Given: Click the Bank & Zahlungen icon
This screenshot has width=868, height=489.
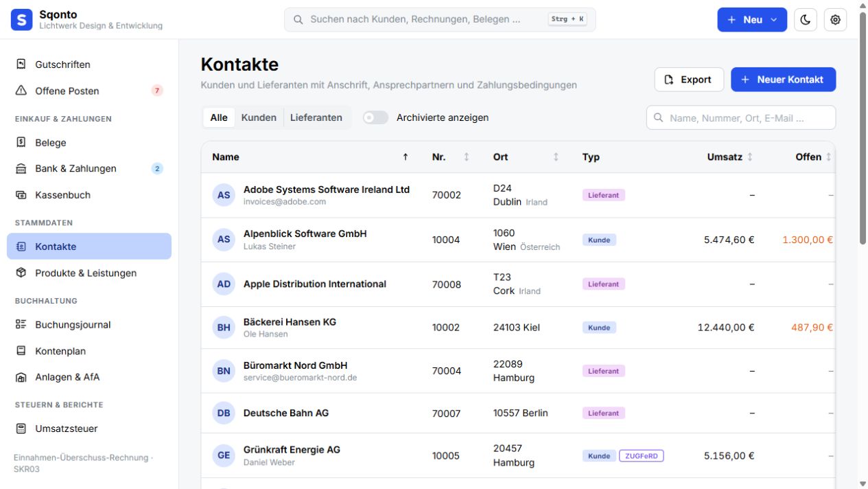Looking at the screenshot, I should point(21,168).
